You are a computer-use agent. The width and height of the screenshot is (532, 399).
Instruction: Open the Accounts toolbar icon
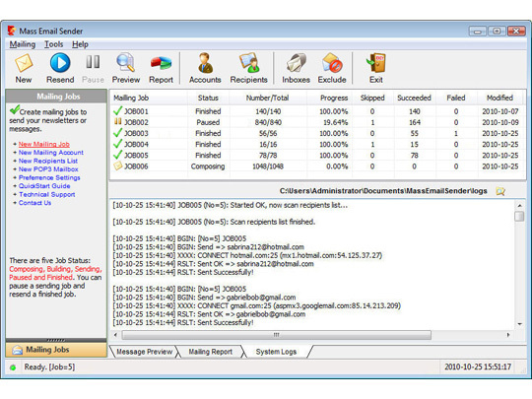pyautogui.click(x=205, y=63)
